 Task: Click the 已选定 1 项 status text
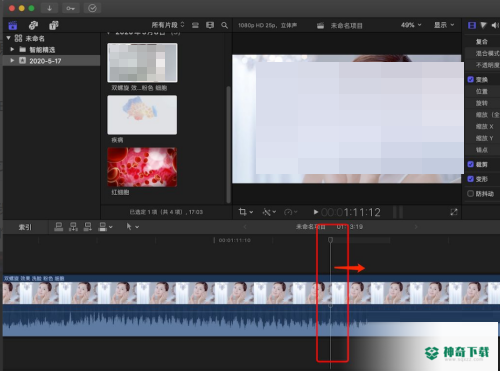pos(166,212)
